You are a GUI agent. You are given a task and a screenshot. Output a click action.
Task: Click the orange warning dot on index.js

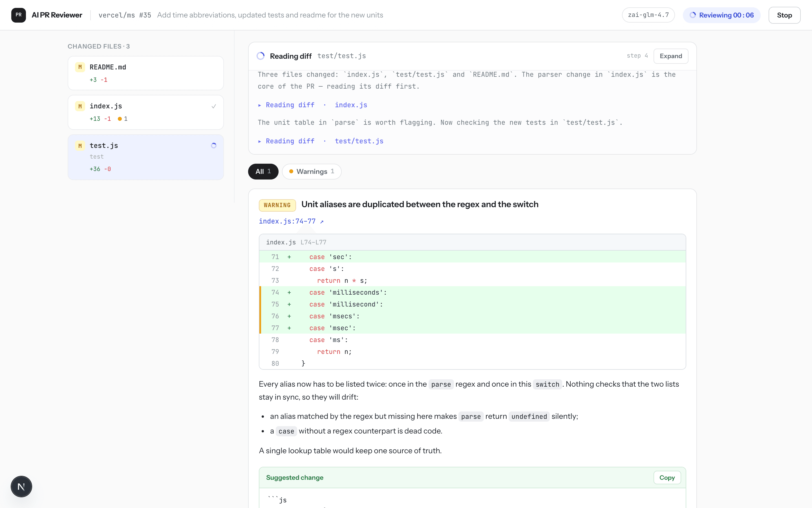pyautogui.click(x=120, y=119)
